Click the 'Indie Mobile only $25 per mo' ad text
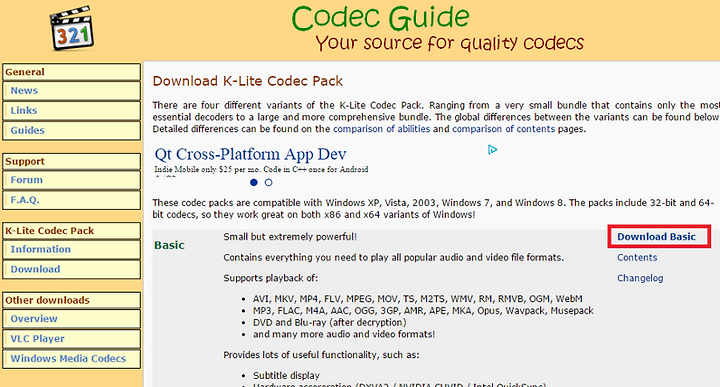The height and width of the screenshot is (387, 720). pyautogui.click(x=261, y=169)
